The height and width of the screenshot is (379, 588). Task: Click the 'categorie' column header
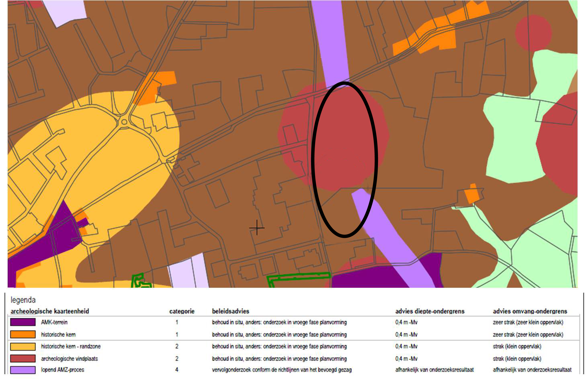tap(182, 311)
